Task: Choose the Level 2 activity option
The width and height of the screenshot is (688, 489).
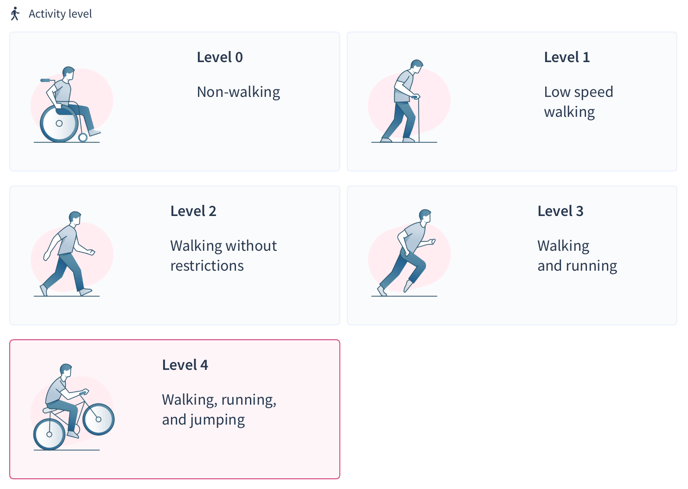Action: pos(175,255)
